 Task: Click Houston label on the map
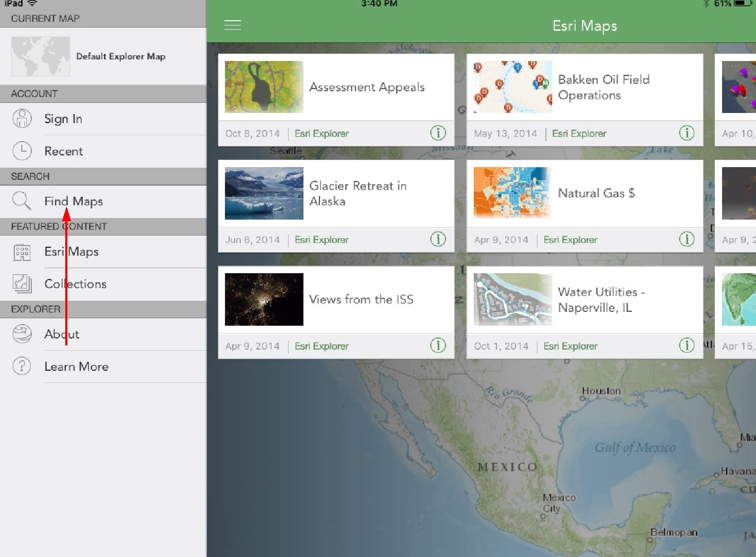601,390
